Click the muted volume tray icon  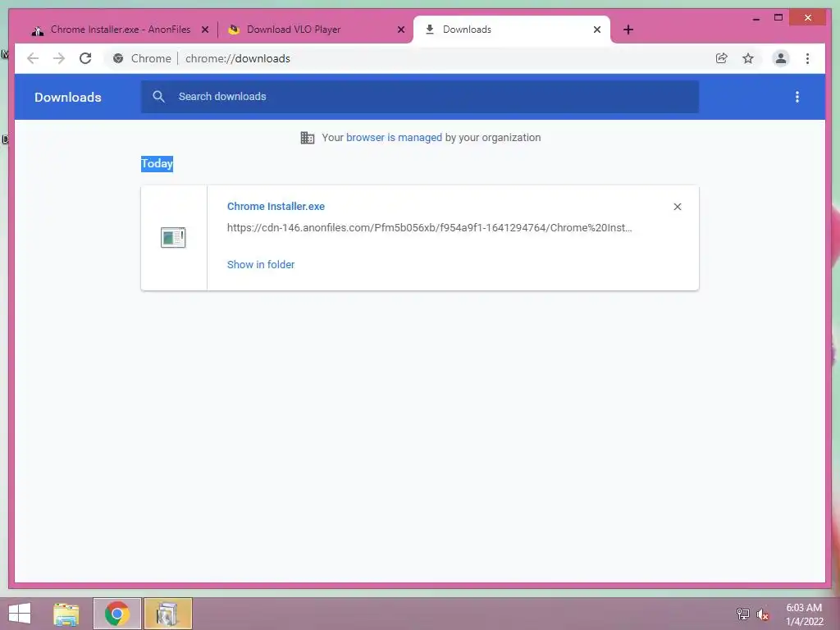[762, 614]
